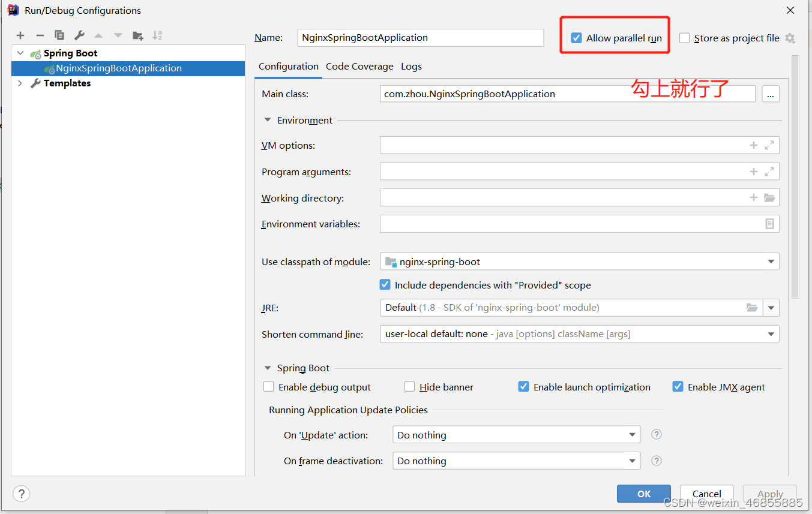
Task: Check the Hide banner option
Action: 409,387
